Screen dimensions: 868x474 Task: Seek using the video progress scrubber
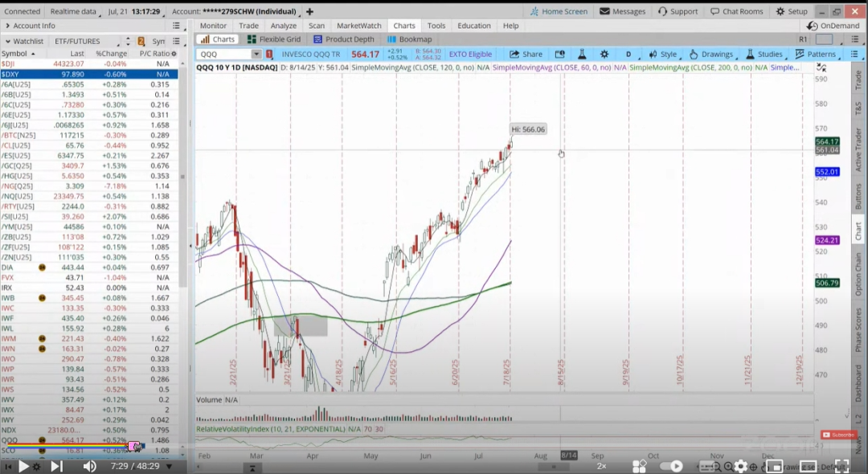click(134, 446)
